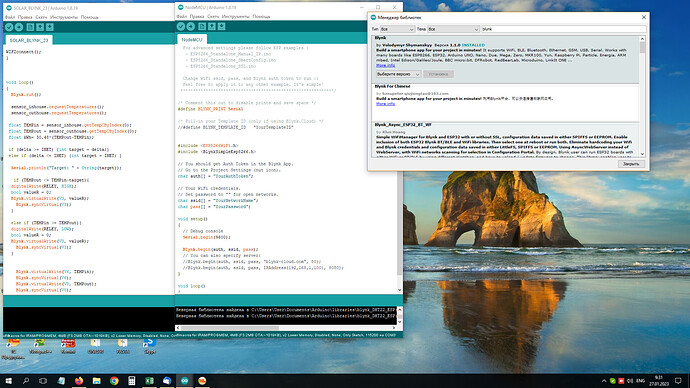Click the Library Manager list scrollbar down arrow

pyautogui.click(x=642, y=154)
